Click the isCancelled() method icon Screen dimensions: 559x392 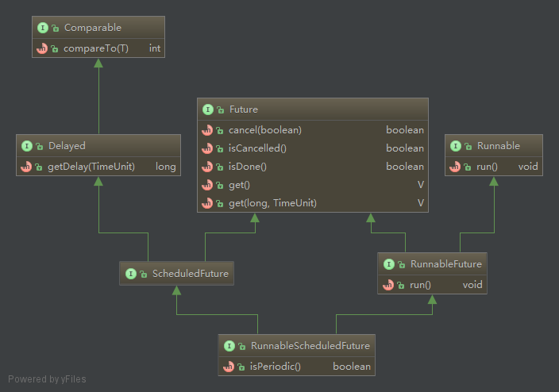coord(207,148)
